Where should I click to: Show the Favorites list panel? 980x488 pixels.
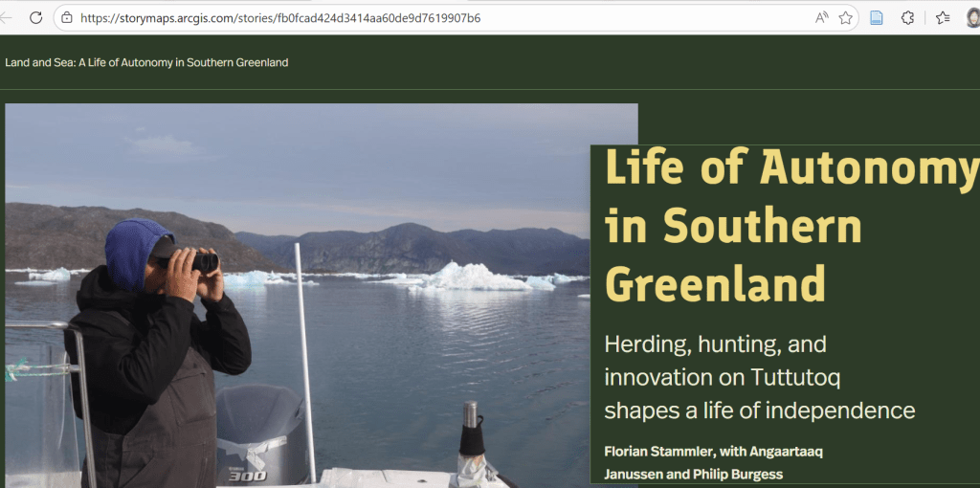point(943,17)
